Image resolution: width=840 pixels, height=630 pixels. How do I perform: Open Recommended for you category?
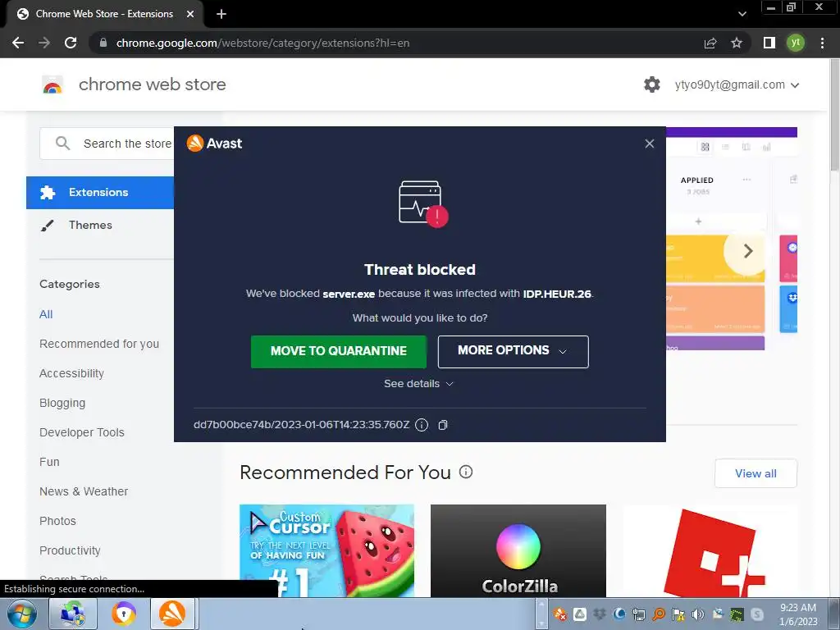click(99, 344)
